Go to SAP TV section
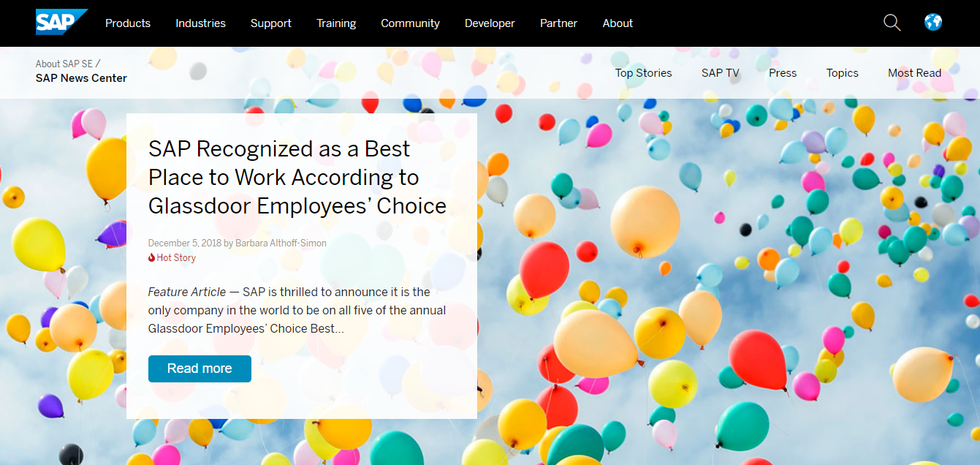 [x=721, y=73]
